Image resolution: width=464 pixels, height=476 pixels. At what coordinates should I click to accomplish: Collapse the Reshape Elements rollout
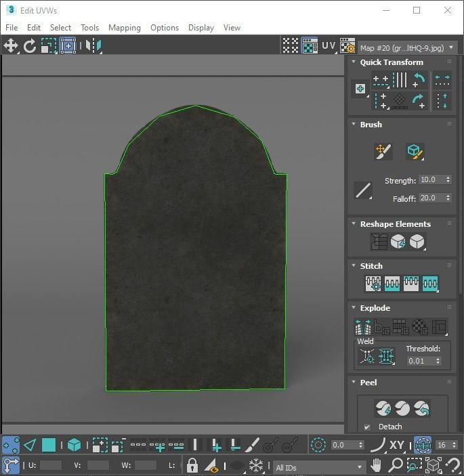354,223
